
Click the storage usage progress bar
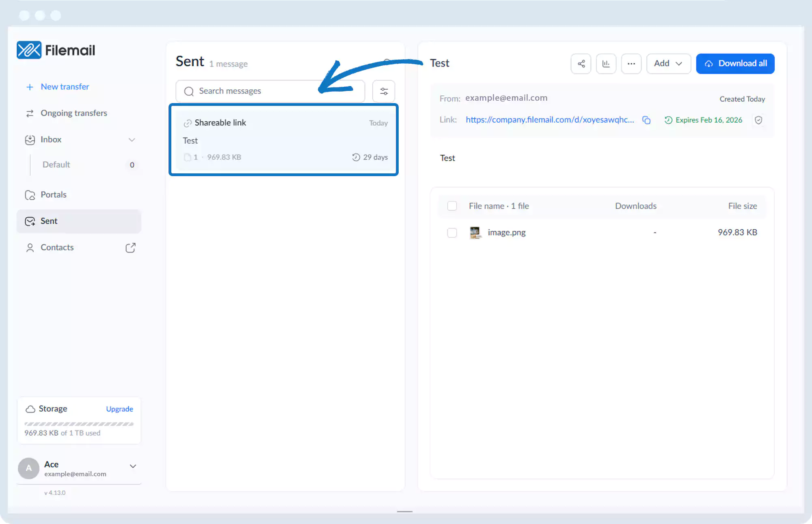(79, 424)
